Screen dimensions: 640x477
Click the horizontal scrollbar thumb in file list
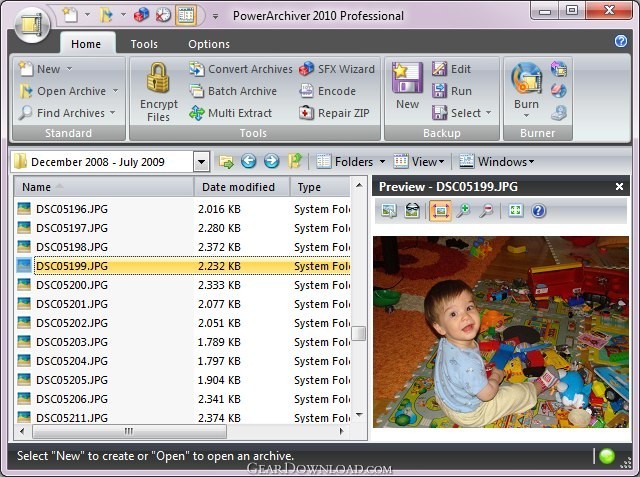[129, 431]
